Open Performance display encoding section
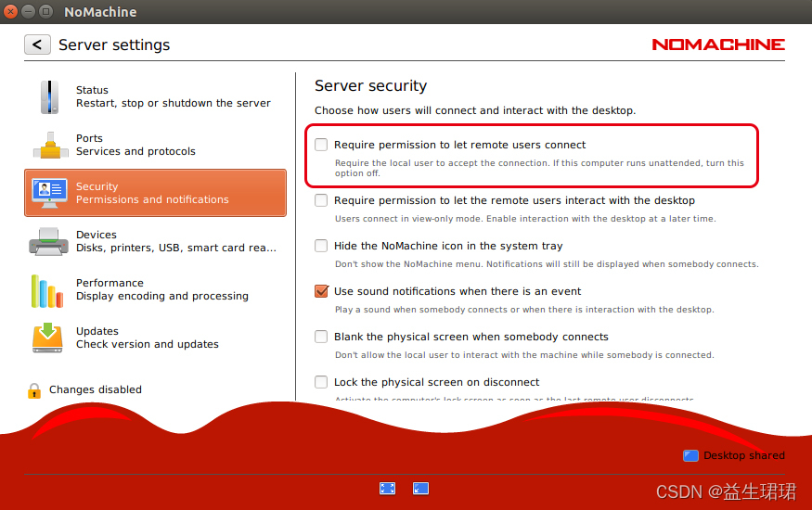 click(155, 289)
